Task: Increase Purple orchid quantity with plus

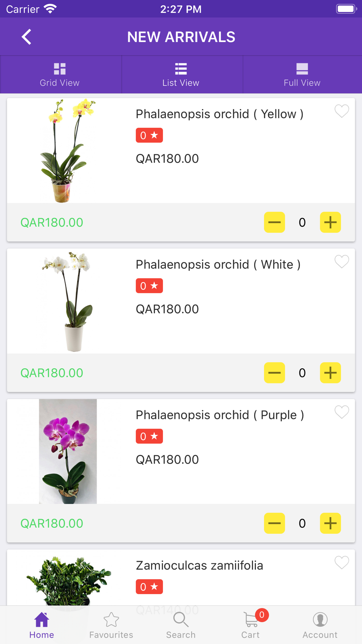Action: pyautogui.click(x=330, y=523)
